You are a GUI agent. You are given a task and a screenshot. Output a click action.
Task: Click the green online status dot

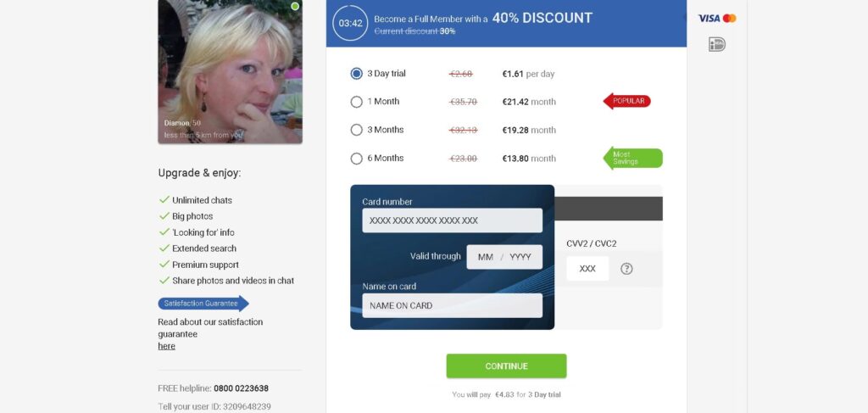[x=295, y=6]
